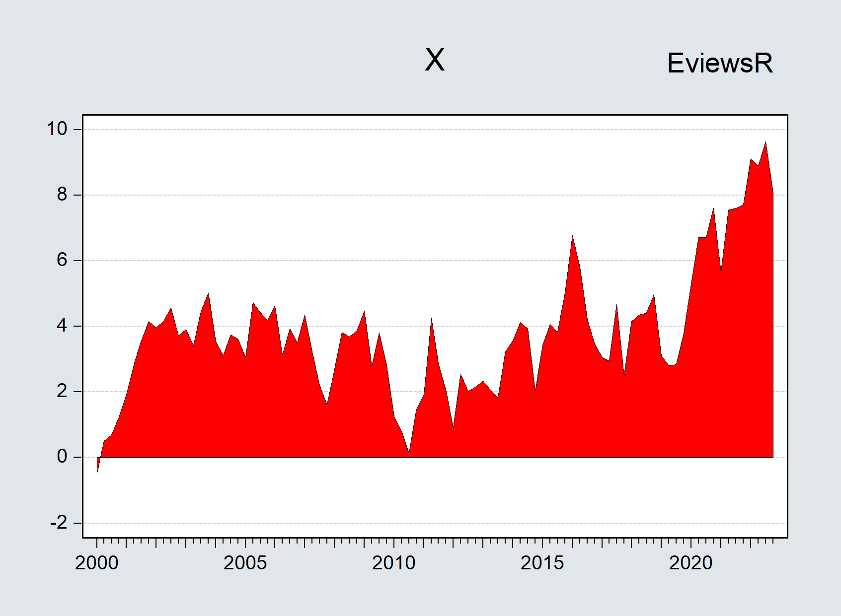The width and height of the screenshot is (841, 616).
Task: Click the 2015 axis label
Action: 542,560
